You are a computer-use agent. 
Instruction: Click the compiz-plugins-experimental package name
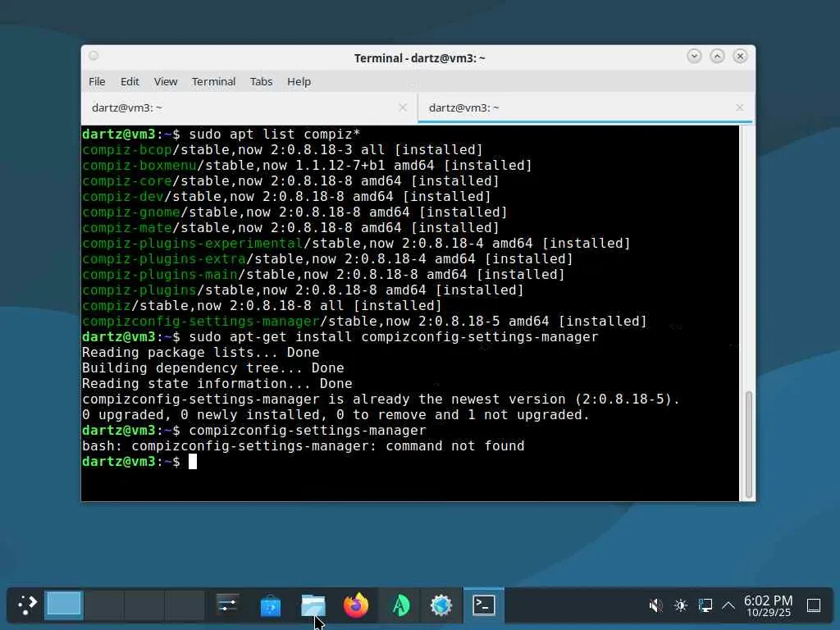pos(192,243)
